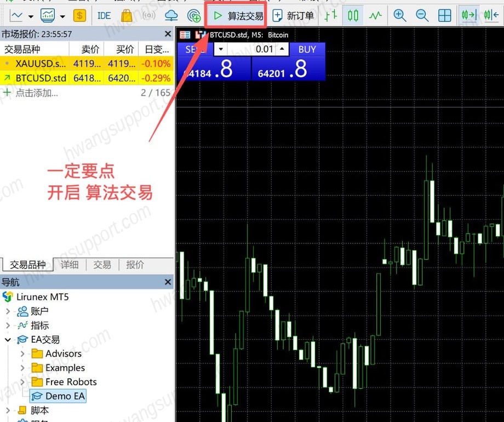Switch to the 详细 tab
This screenshot has height=422, width=504.
(x=70, y=264)
